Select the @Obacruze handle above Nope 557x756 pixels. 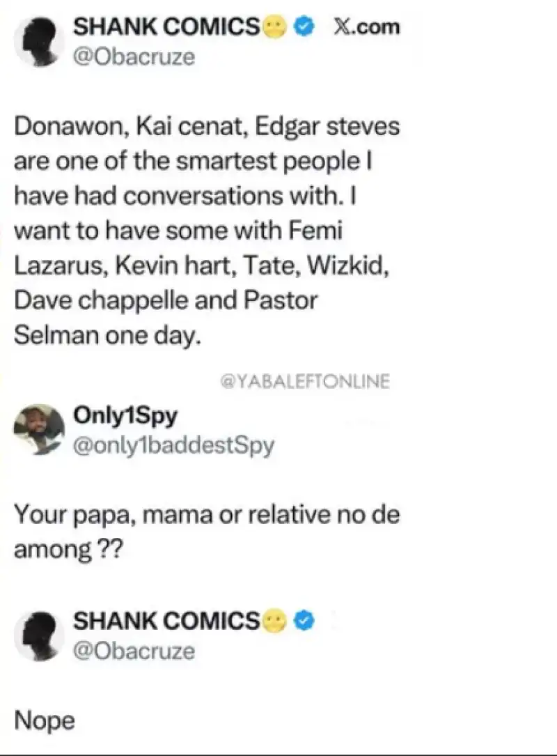click(x=134, y=650)
